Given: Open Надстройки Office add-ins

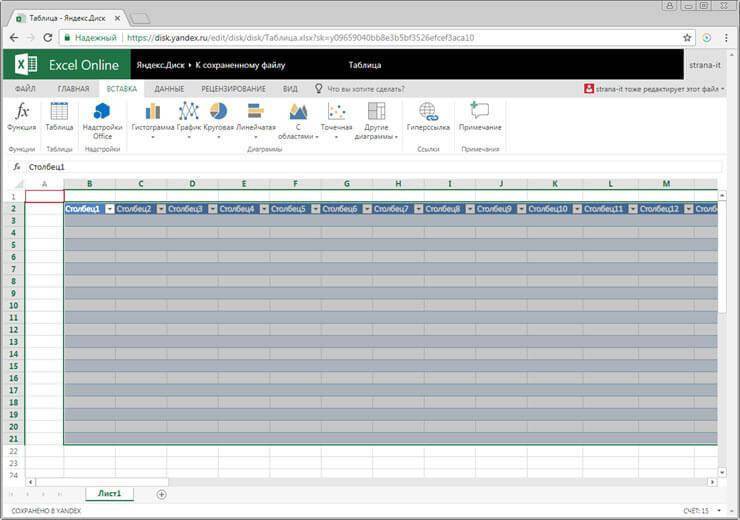Looking at the screenshot, I should point(102,116).
